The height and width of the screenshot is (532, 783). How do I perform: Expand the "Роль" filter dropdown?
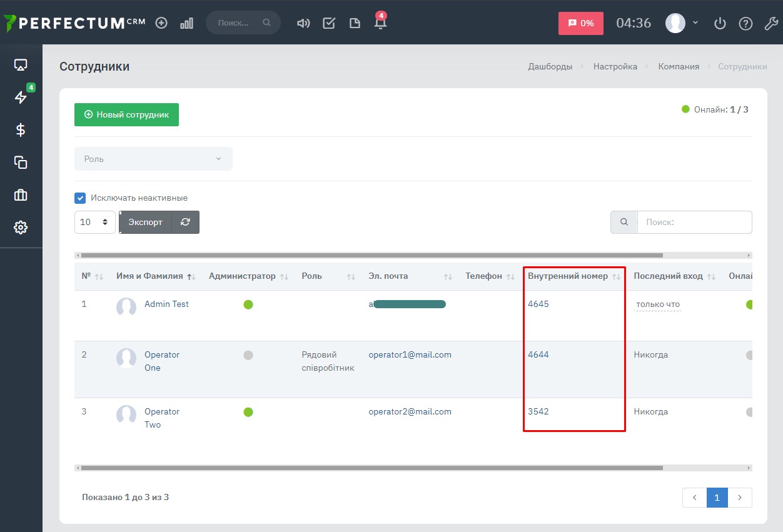tap(153, 159)
